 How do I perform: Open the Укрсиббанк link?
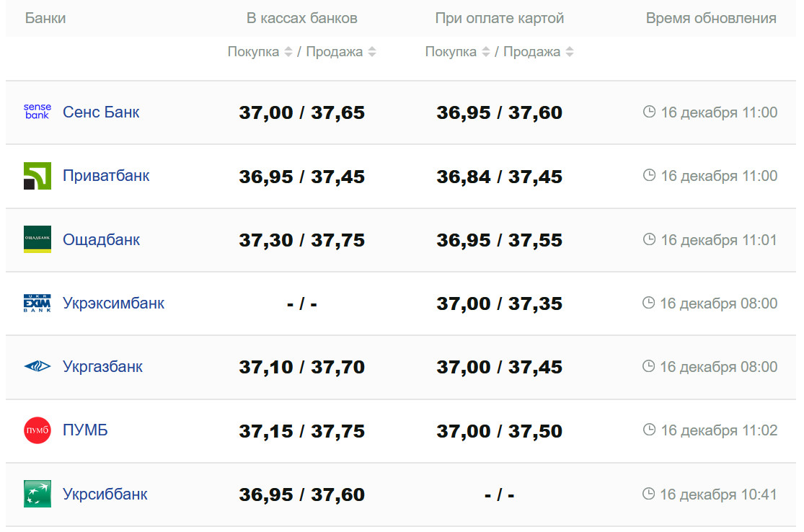coord(105,494)
